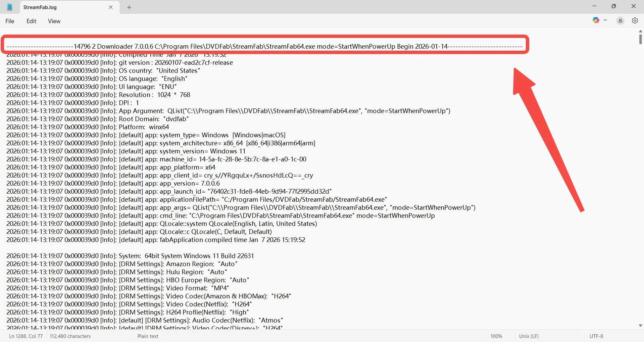Click the DPI: 1 line
The height and width of the screenshot is (342, 644).
click(x=73, y=103)
